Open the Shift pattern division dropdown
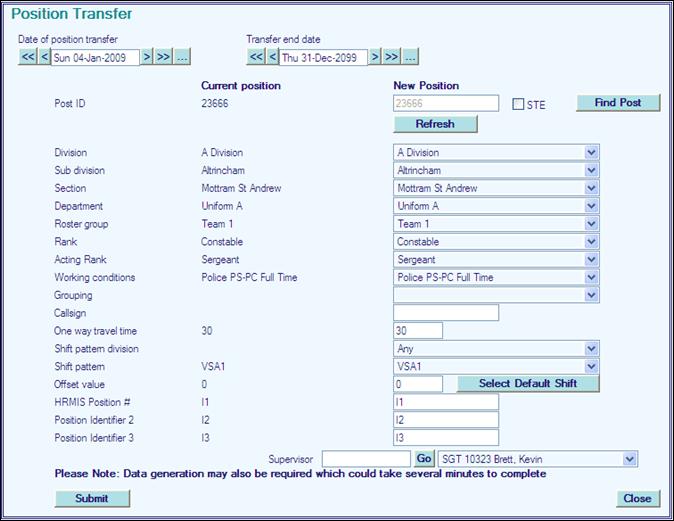This screenshot has height=521, width=674. click(591, 349)
